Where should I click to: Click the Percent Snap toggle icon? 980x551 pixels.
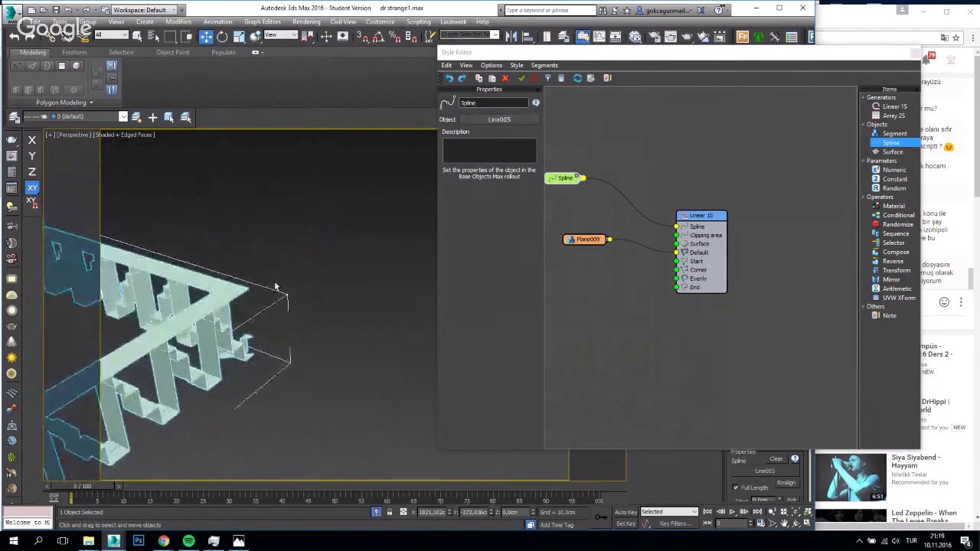tap(394, 37)
